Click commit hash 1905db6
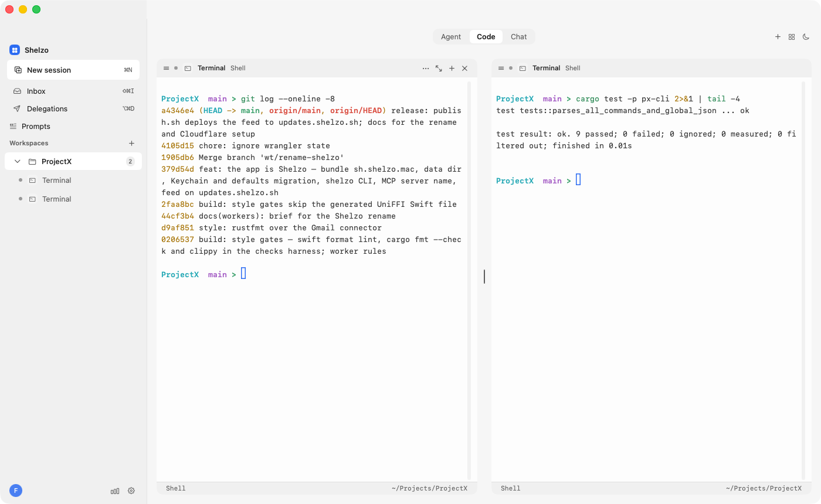821x504 pixels. [x=178, y=157]
